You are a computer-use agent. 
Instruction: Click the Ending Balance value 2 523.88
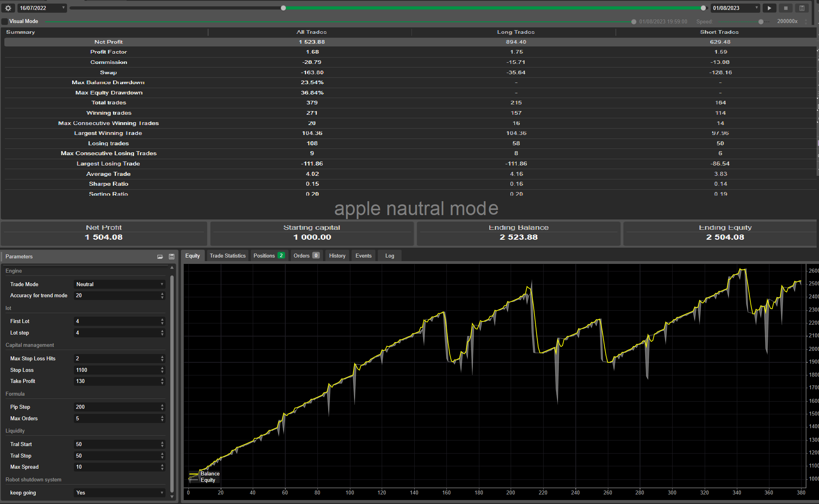point(519,237)
